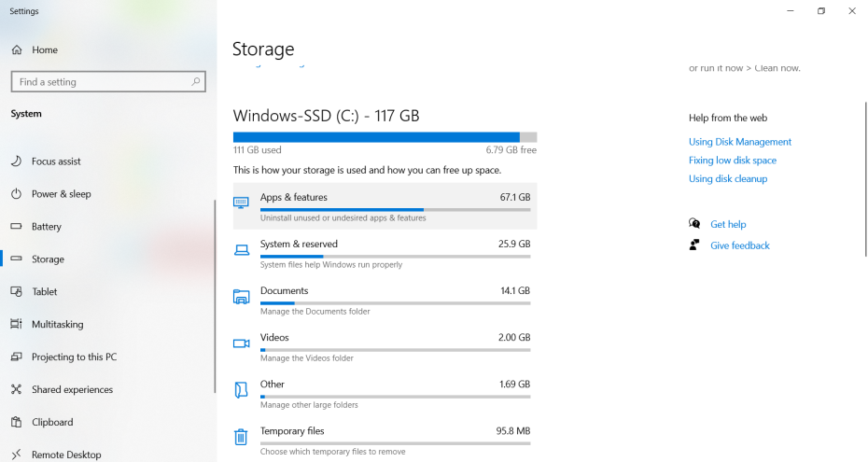Open Remote Desktop settings
Image resolution: width=868 pixels, height=462 pixels.
point(66,455)
